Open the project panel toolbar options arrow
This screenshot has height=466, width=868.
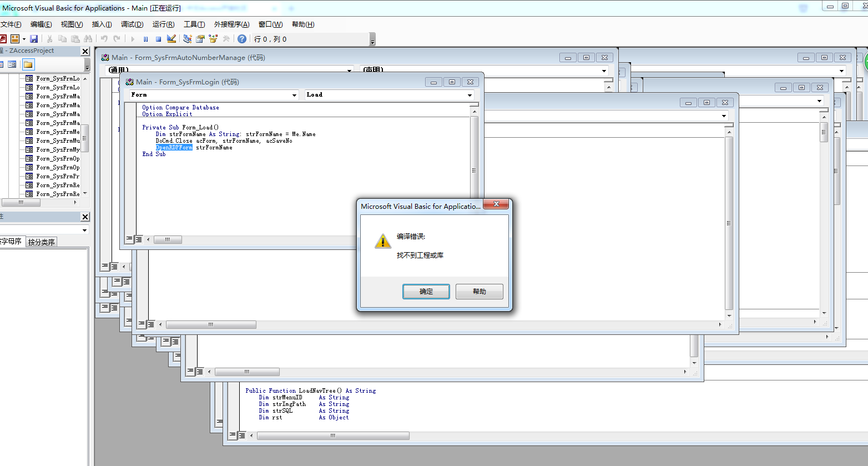(87, 66)
